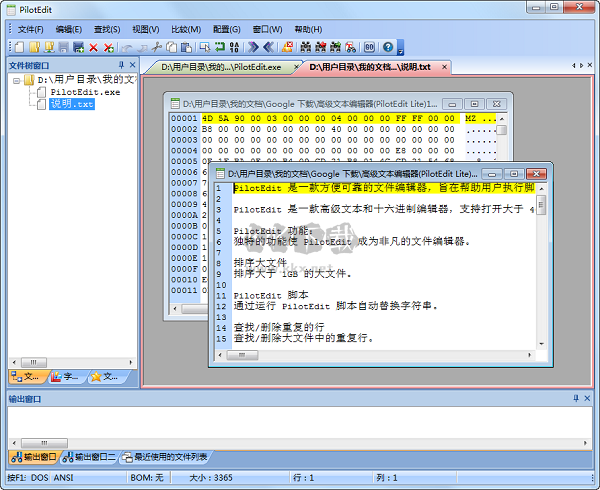Image resolution: width=600 pixels, height=490 pixels.
Task: Click the Go to line icon
Action: (369, 47)
